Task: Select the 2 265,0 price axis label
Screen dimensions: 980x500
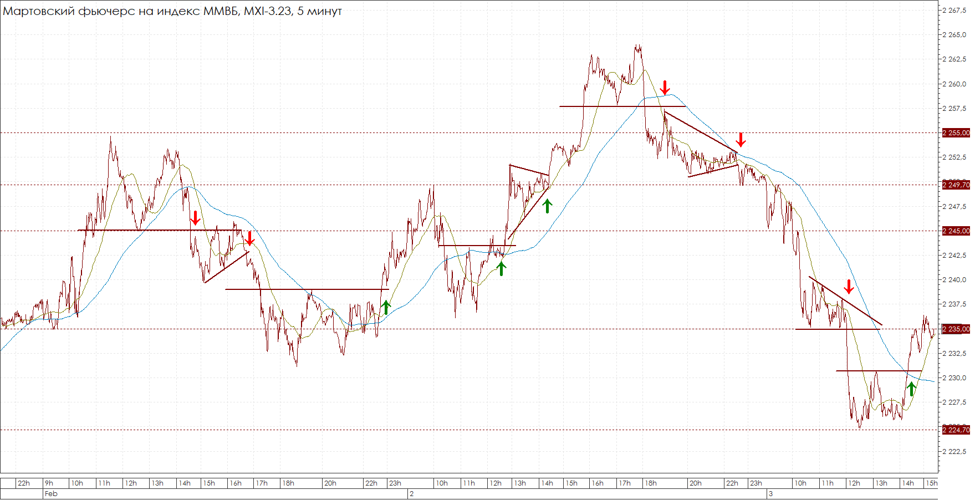Action: point(954,34)
